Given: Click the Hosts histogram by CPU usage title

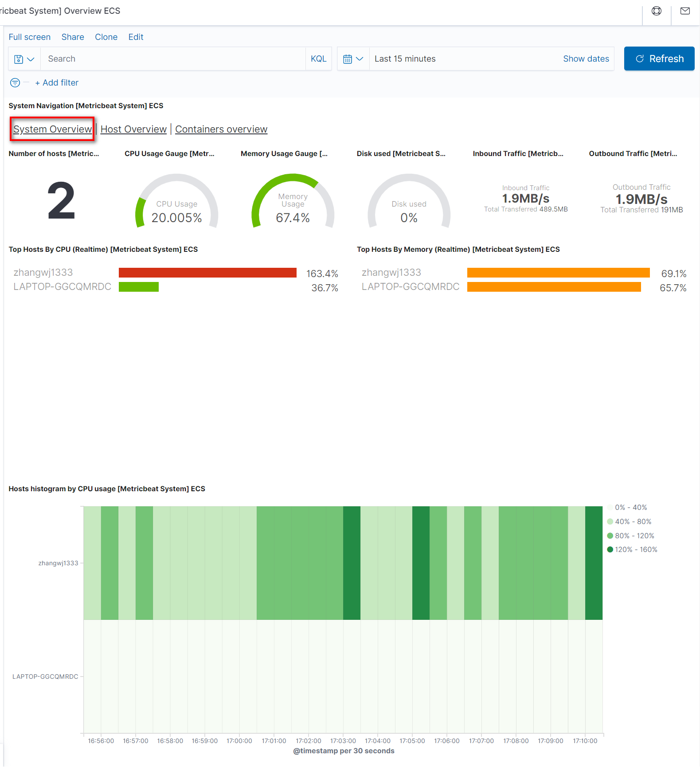Looking at the screenshot, I should [x=107, y=489].
